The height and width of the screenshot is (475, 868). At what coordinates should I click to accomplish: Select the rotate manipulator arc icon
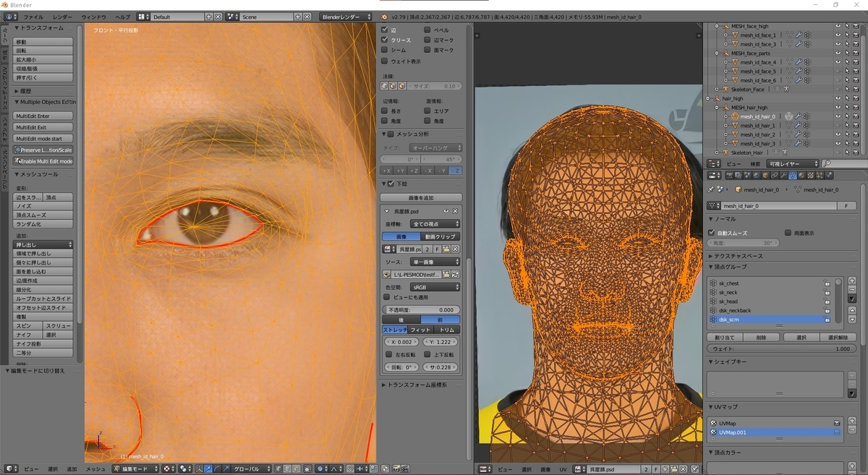(217, 468)
